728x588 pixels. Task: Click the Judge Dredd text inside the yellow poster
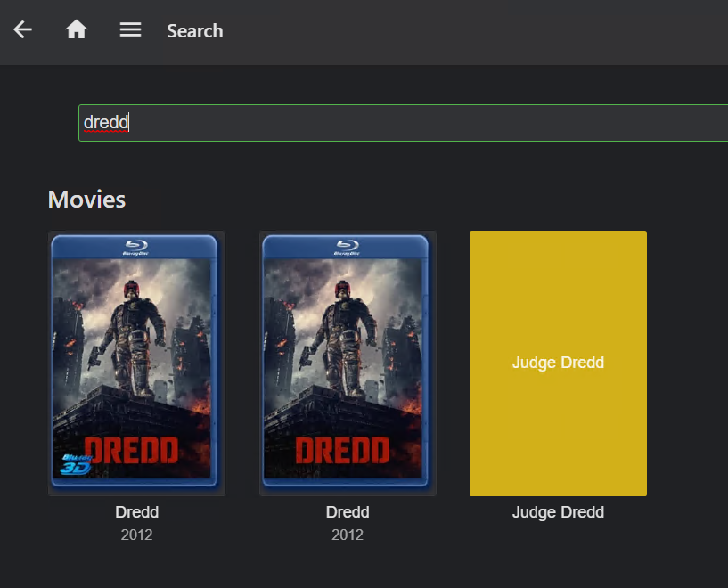click(558, 363)
